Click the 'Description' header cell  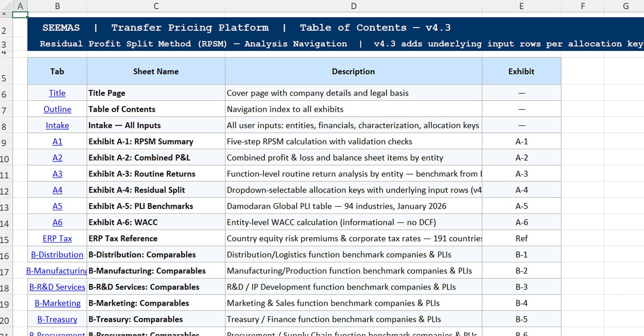pos(353,71)
